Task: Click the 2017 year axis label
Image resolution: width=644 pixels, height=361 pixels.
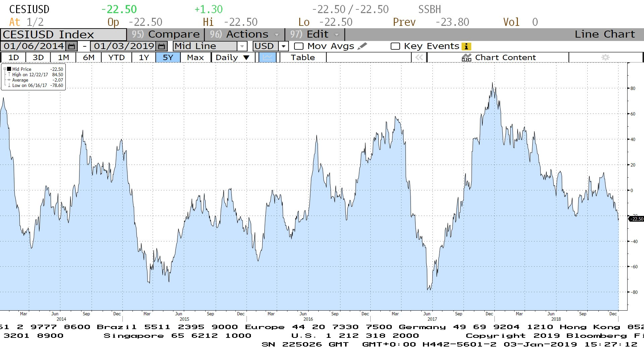Action: point(432,319)
